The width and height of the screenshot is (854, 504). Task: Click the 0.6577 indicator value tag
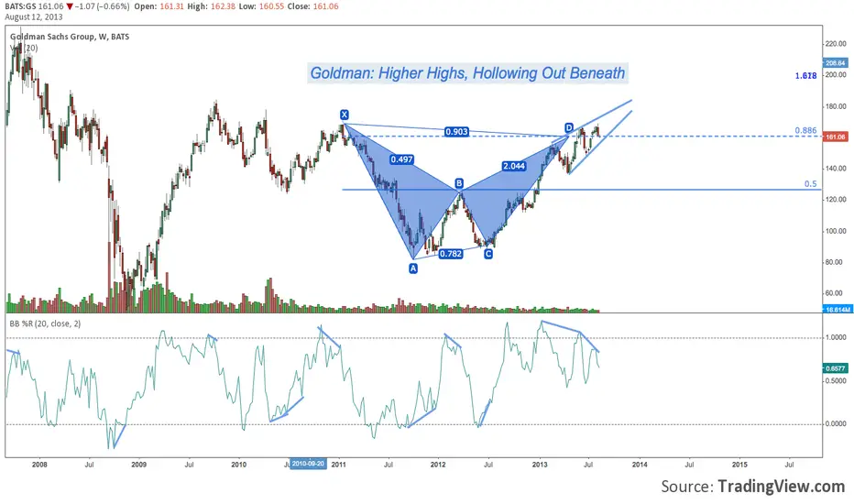coord(835,368)
